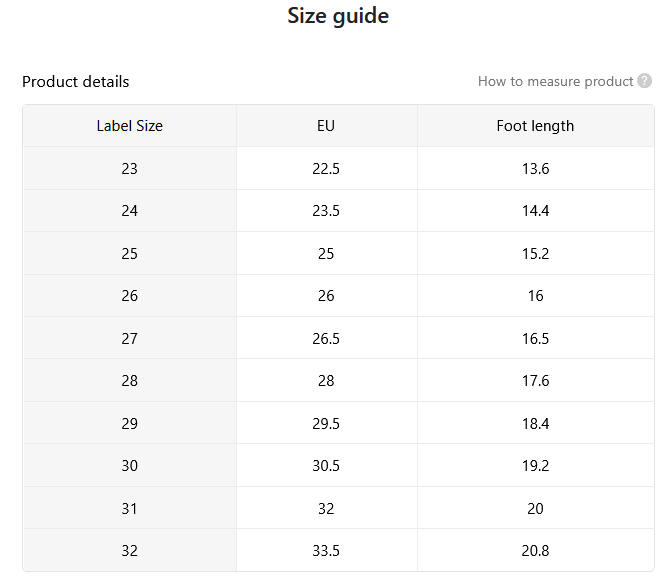Screen dimensions: 664x587
Task: Click the question mark help icon
Action: (644, 80)
